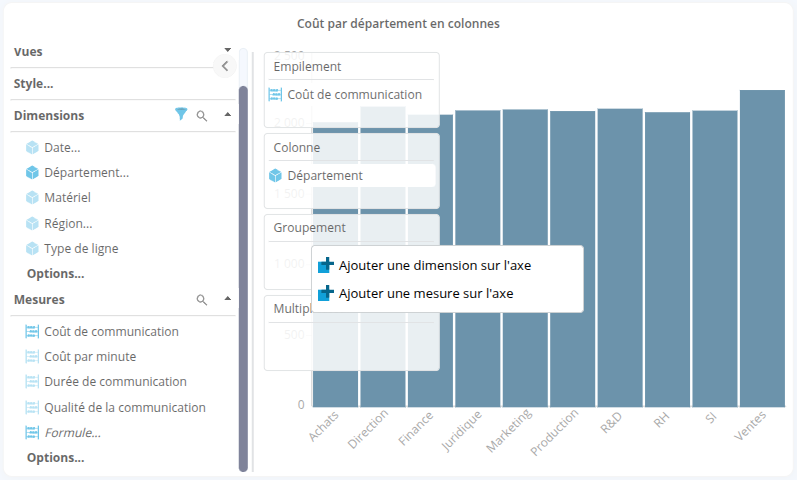The height and width of the screenshot is (480, 797).
Task: Choose 'Ajouter une dimension sur l'axe'
Action: point(435,266)
